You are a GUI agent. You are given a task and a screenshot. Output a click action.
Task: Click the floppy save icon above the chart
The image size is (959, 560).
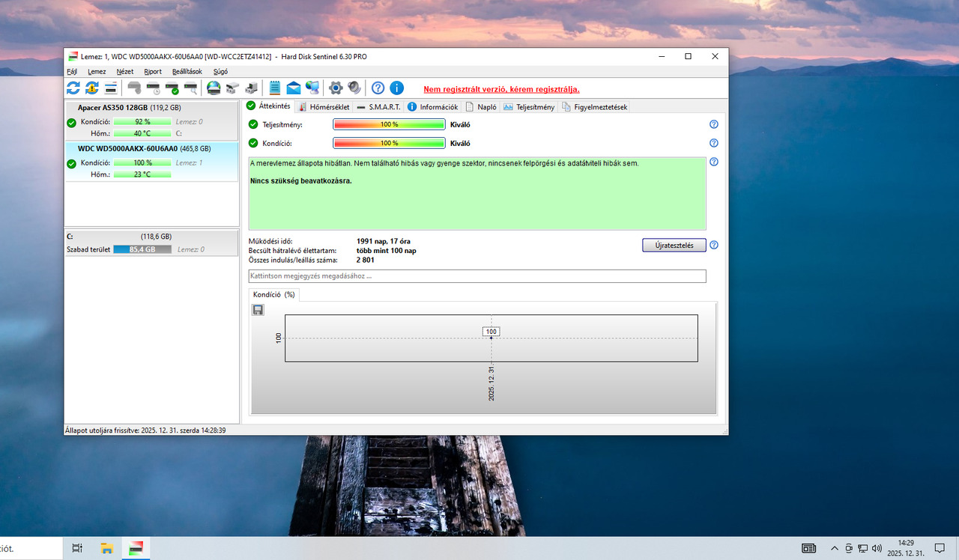click(x=258, y=310)
